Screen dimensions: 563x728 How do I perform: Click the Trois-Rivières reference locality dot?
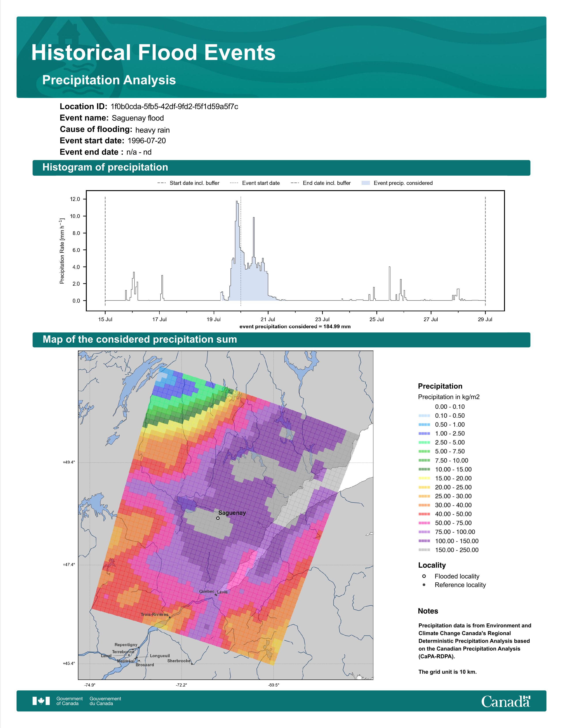[x=170, y=618]
